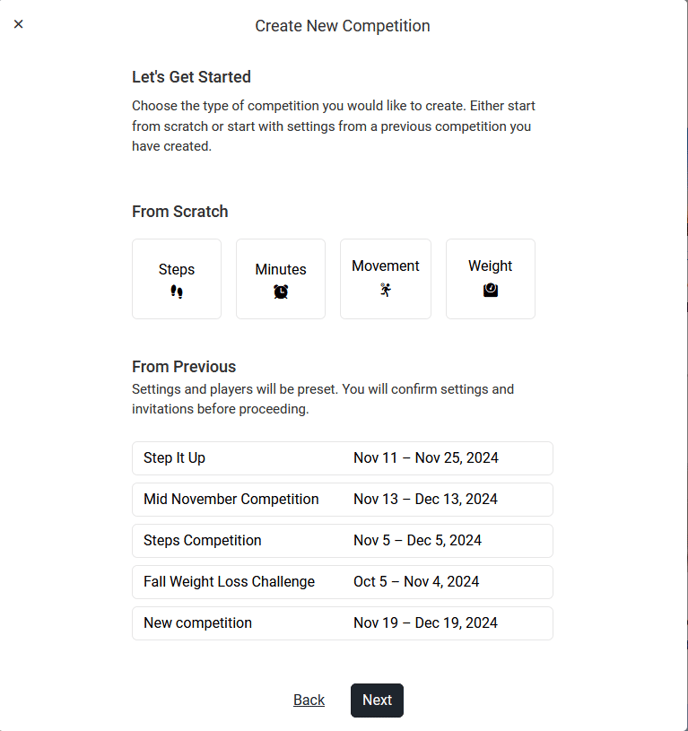Click the scale icon under Weight

(490, 290)
